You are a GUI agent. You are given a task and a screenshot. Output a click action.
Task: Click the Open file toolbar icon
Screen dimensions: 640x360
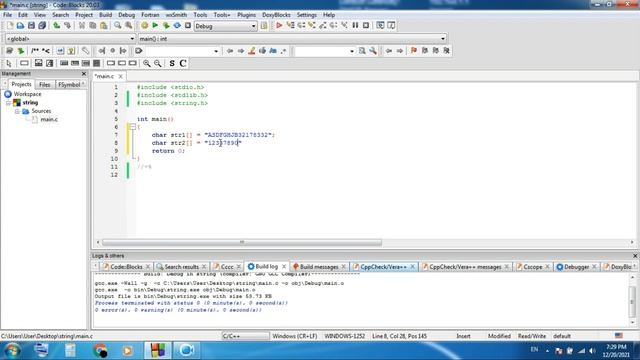point(20,26)
